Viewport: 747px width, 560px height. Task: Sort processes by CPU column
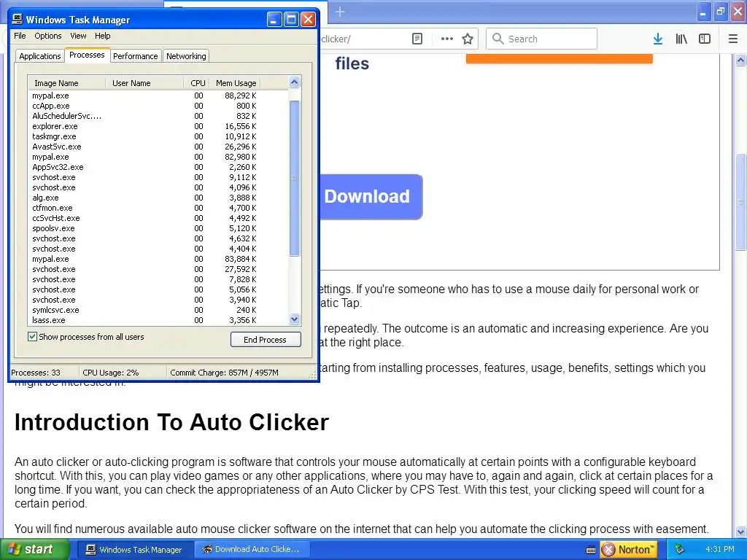point(197,83)
